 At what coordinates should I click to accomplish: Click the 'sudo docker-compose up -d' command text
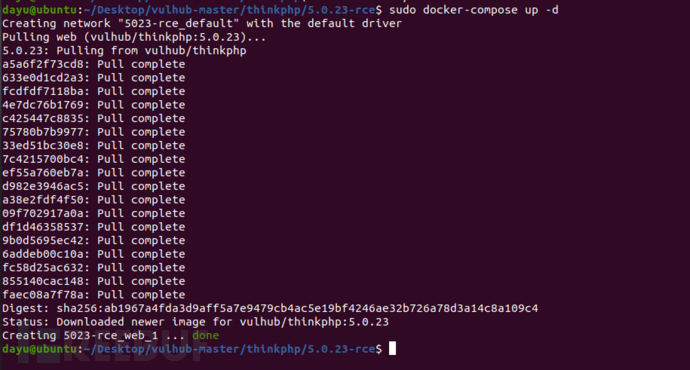coord(474,10)
